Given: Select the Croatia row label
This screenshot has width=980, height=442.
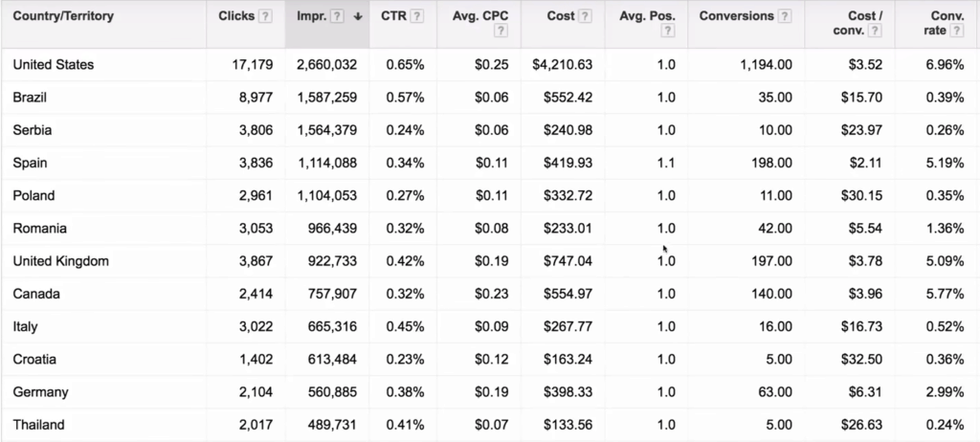Looking at the screenshot, I should tap(34, 360).
